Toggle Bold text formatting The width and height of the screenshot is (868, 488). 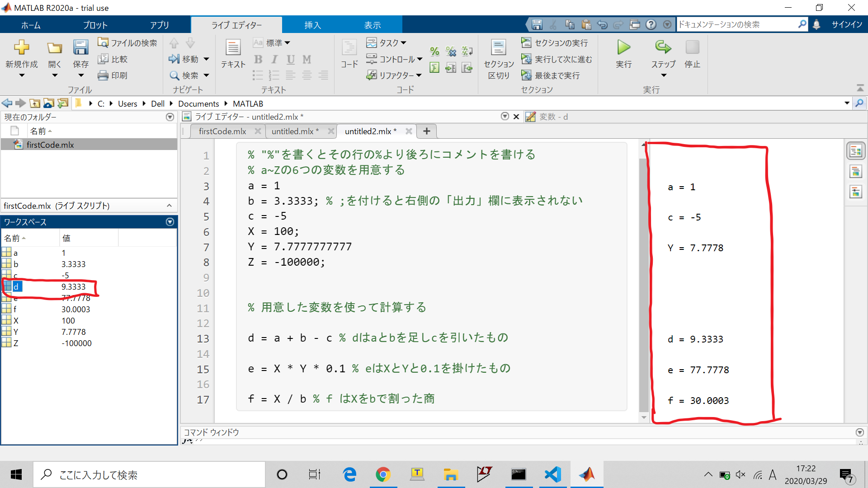click(x=258, y=59)
